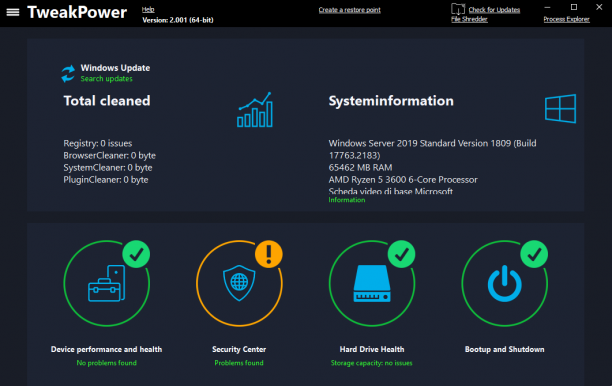This screenshot has height=386, width=612.
Task: Open Hard Drive Health drive icon
Action: pos(372,284)
